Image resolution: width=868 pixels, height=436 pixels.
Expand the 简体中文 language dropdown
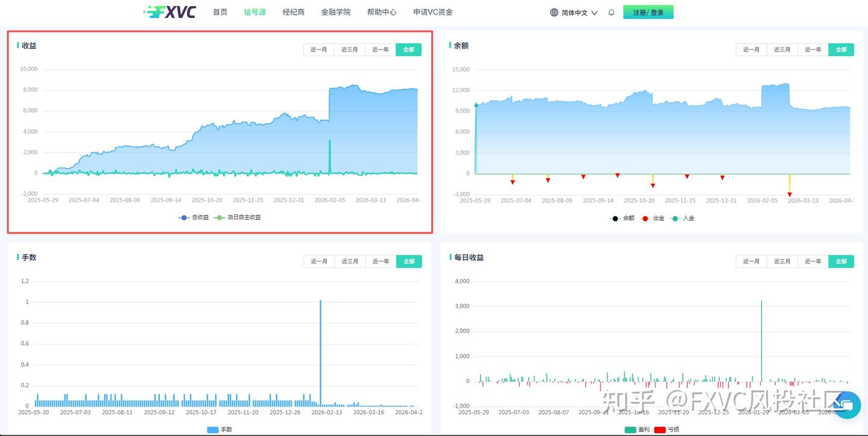pyautogui.click(x=577, y=11)
